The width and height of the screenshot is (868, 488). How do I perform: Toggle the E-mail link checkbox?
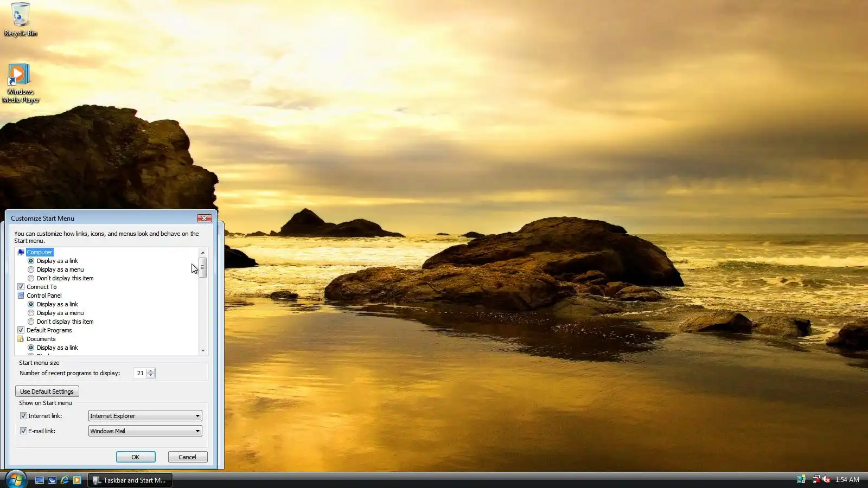23,431
